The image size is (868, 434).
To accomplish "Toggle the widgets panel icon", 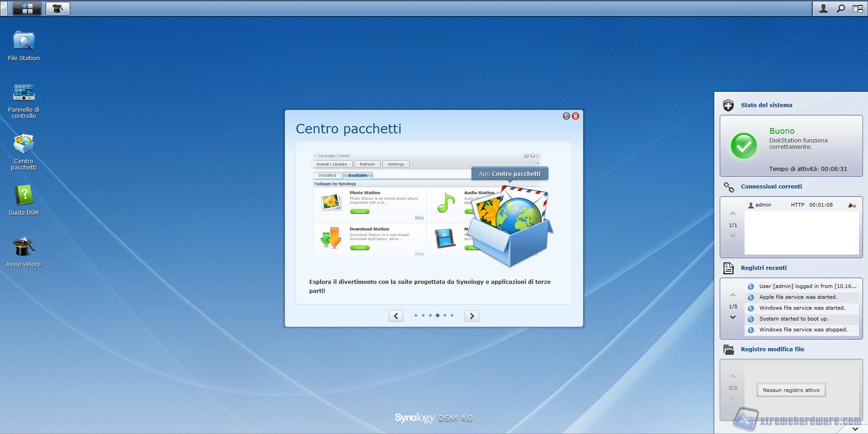I will point(858,9).
